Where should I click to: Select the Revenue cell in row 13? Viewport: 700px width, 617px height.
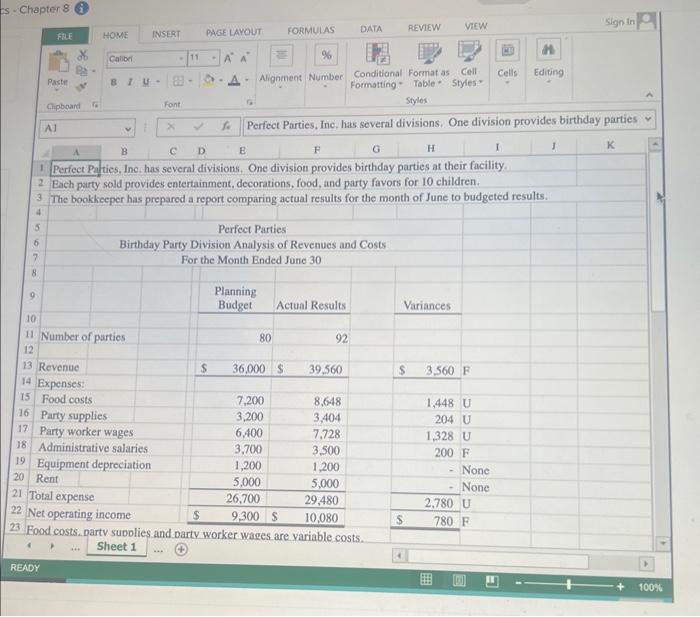tap(59, 367)
